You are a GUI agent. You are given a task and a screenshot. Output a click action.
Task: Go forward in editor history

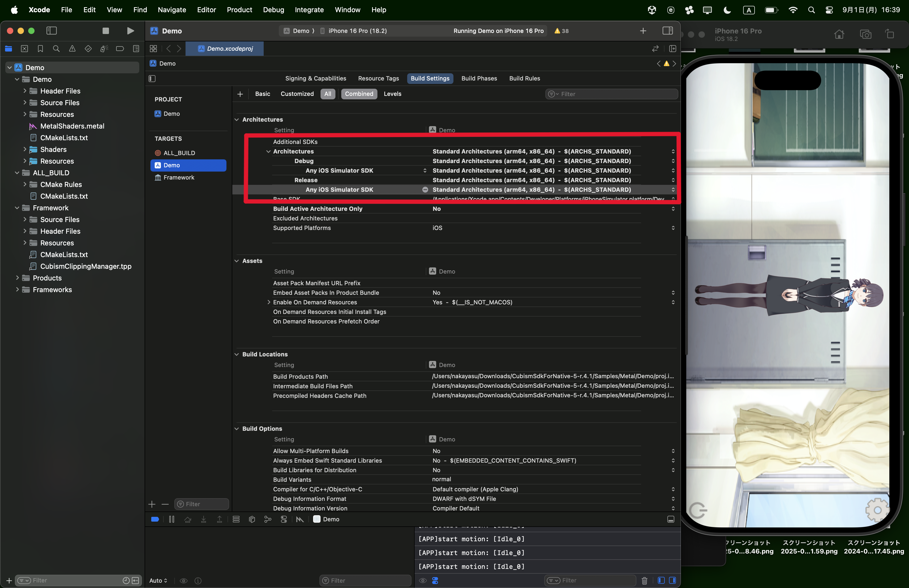pyautogui.click(x=179, y=48)
